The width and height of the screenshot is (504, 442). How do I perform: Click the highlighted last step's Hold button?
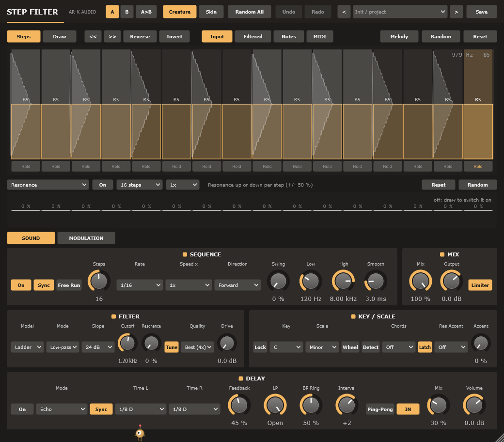(478, 167)
